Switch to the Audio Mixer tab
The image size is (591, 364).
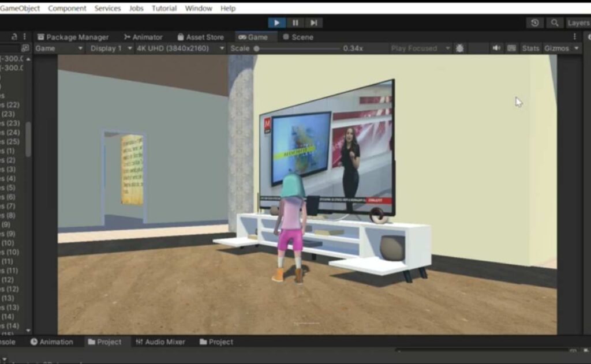coord(160,342)
